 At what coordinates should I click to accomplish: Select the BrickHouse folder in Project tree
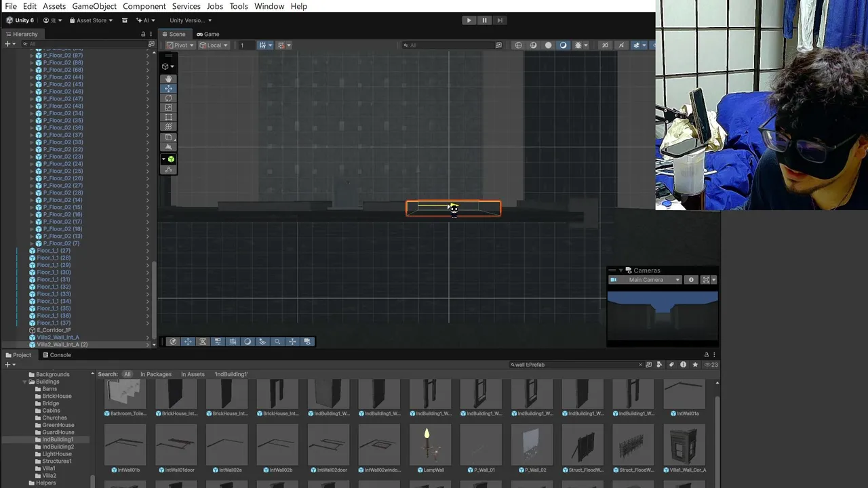pos(57,396)
